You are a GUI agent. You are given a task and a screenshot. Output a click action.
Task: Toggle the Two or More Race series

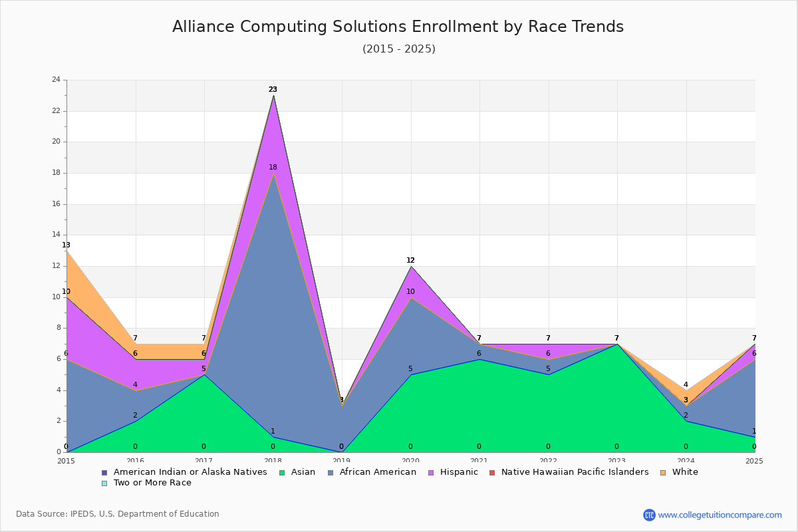[x=146, y=483]
